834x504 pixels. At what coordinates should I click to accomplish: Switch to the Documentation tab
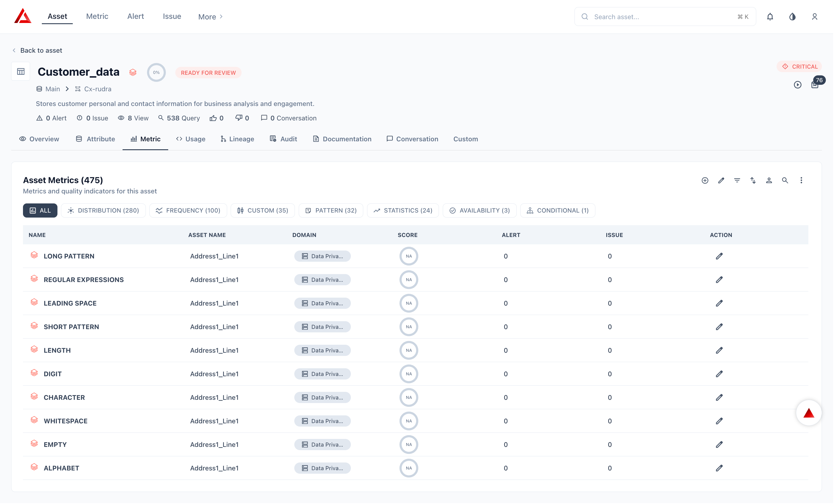[x=343, y=139]
